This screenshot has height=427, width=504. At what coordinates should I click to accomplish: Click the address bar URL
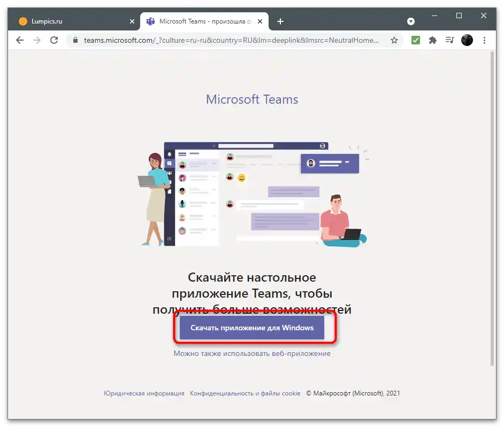231,40
